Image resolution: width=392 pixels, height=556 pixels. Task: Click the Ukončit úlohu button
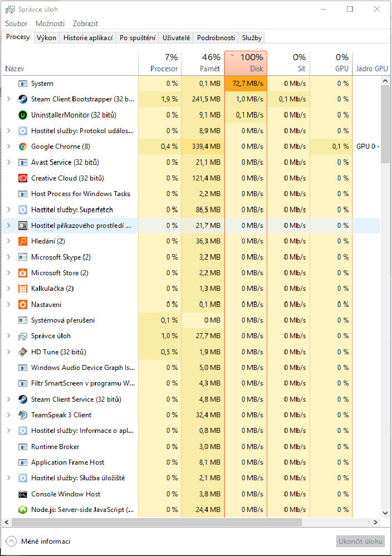tap(360, 542)
